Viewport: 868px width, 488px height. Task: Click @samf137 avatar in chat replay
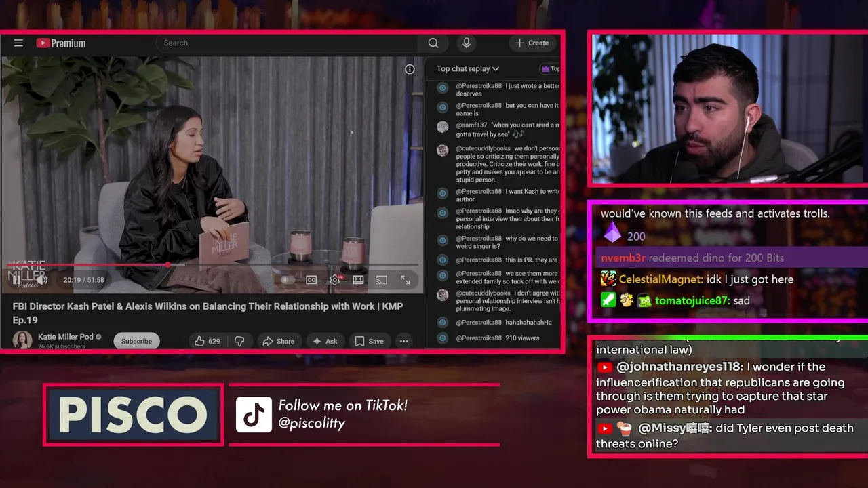click(x=442, y=127)
